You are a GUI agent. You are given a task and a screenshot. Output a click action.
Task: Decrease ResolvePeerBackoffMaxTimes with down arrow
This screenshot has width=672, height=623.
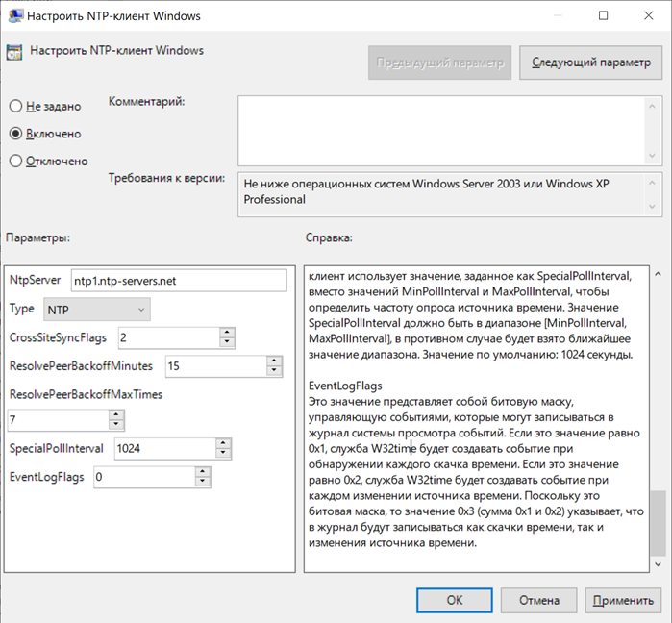tap(116, 425)
